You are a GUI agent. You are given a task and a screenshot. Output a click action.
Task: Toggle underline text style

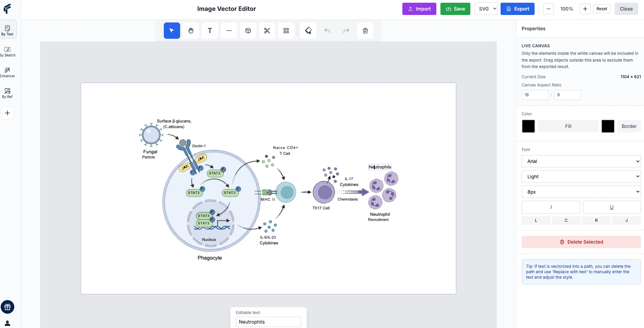(611, 207)
